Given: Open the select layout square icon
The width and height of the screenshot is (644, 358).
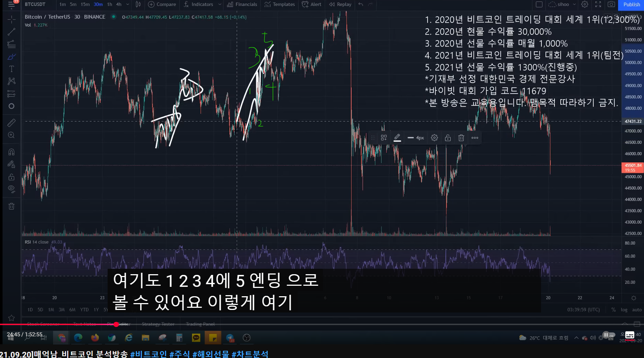Looking at the screenshot, I should pos(539,4).
